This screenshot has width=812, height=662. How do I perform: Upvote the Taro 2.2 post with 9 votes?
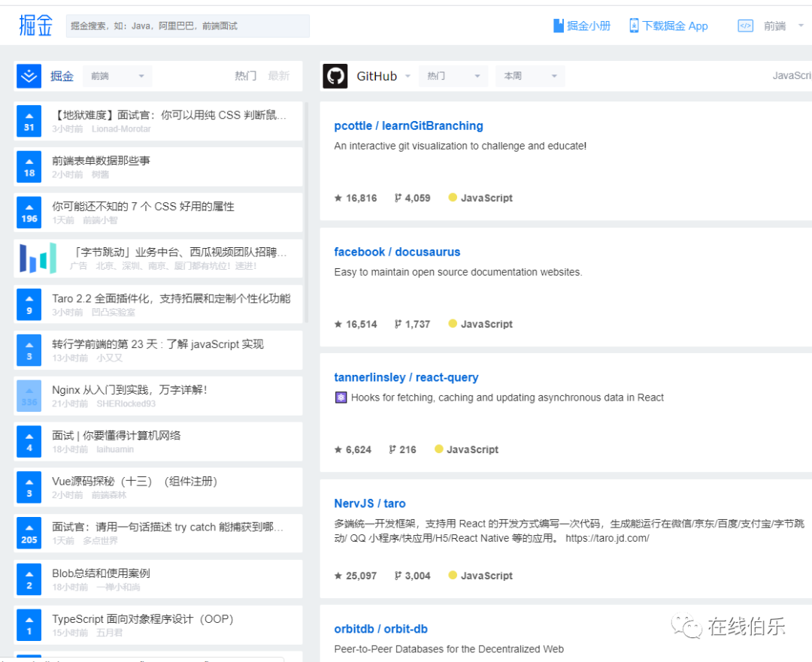(x=29, y=304)
